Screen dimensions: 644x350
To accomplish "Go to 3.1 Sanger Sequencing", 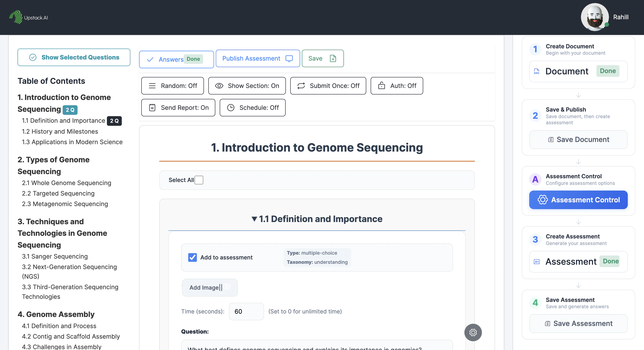I will (55, 256).
